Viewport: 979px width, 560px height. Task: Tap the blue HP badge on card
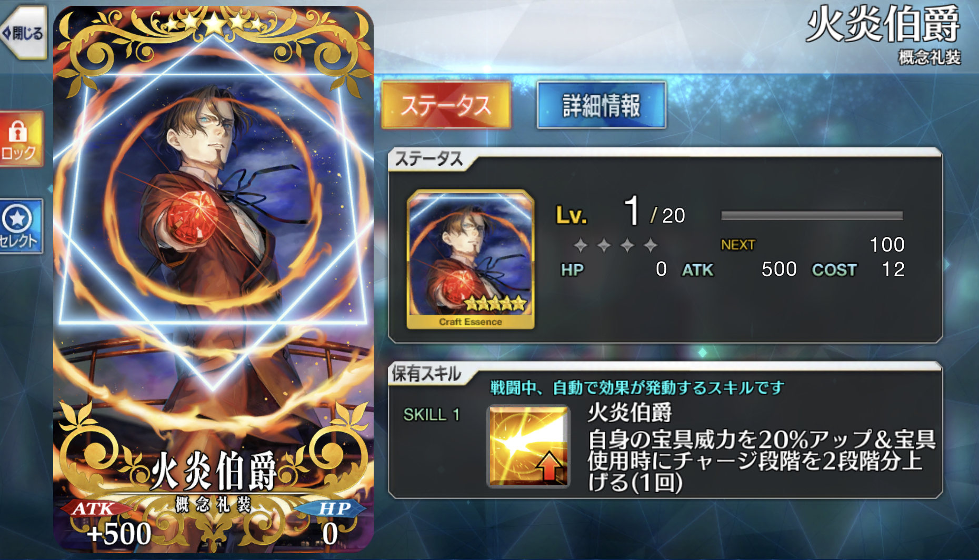coord(332,508)
